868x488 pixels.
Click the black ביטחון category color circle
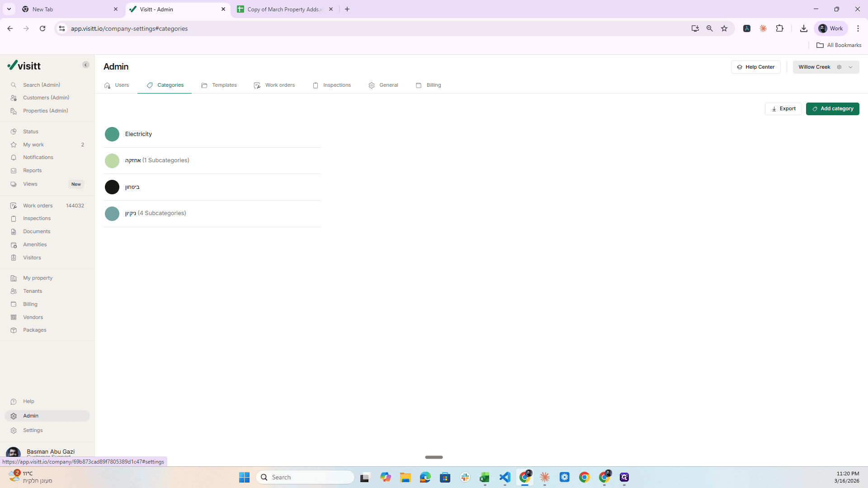(112, 187)
